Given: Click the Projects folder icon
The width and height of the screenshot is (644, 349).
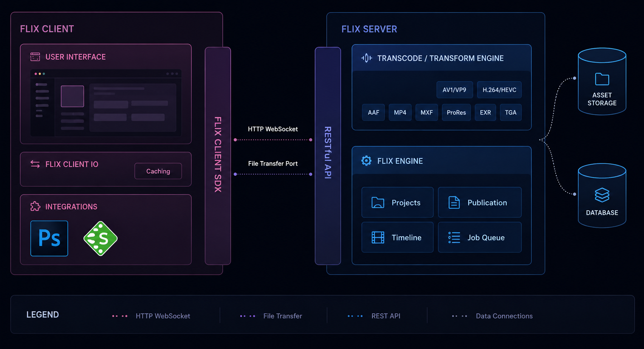Looking at the screenshot, I should coord(378,203).
